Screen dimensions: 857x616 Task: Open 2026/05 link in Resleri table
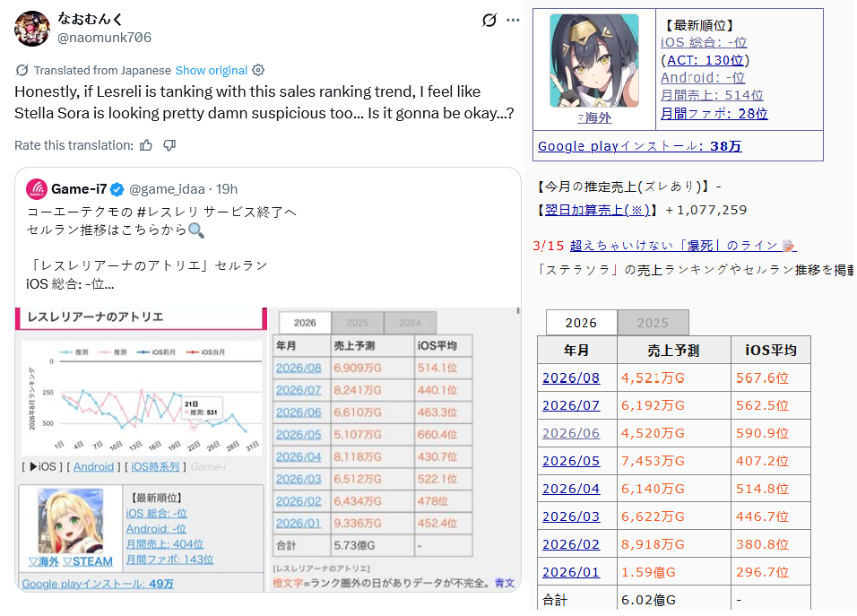click(x=299, y=435)
